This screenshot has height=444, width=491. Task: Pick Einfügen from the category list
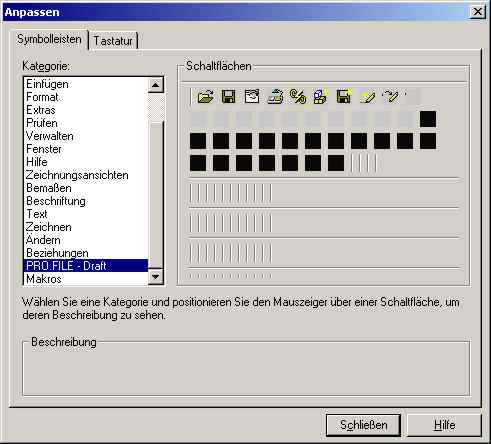click(47, 84)
